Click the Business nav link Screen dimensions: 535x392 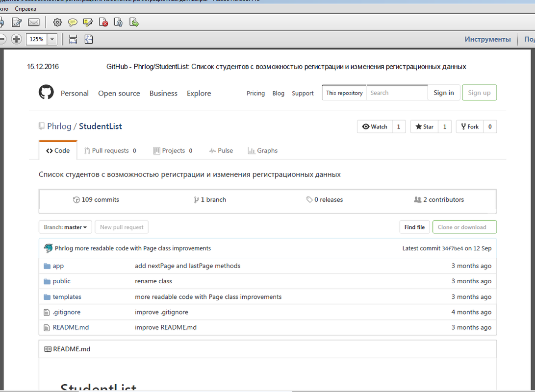pos(163,94)
